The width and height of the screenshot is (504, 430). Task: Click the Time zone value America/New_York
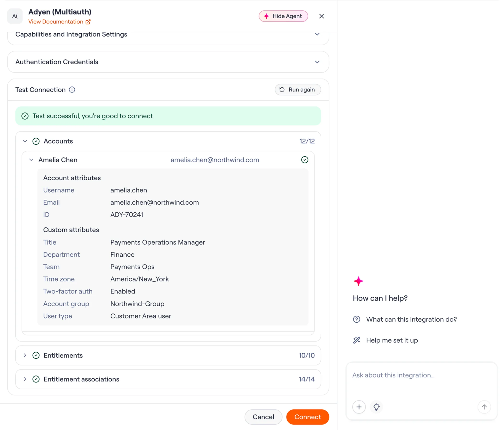pyautogui.click(x=140, y=279)
